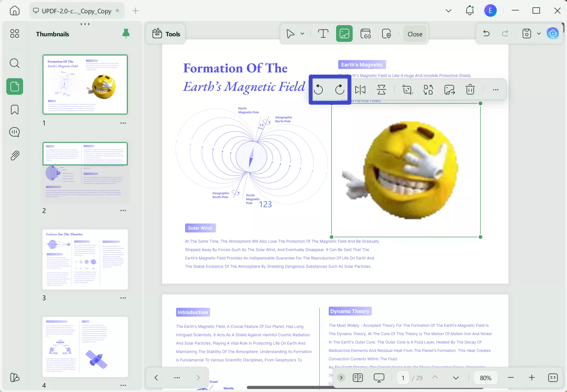Viewport: 567px width, 392px height.
Task: Expand the save options dropdown
Action: click(539, 34)
